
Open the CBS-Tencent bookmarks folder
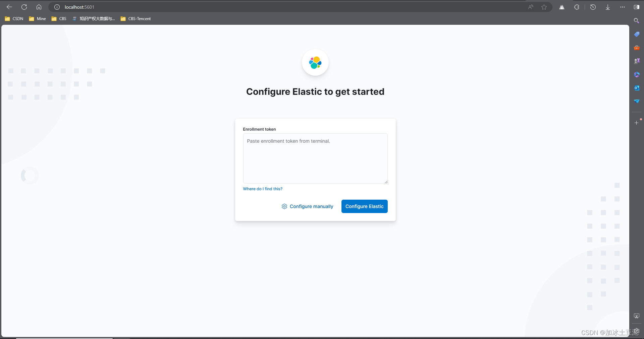pyautogui.click(x=136, y=19)
